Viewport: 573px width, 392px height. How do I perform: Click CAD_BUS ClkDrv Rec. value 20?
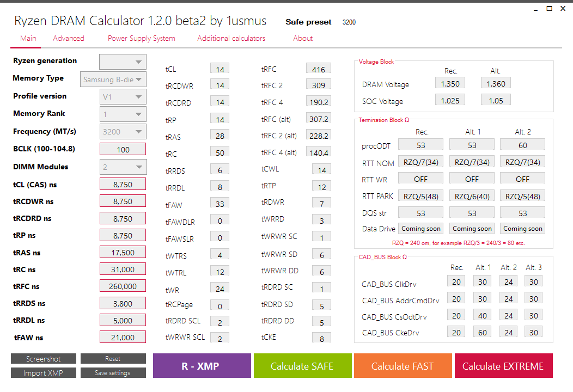coord(456,281)
